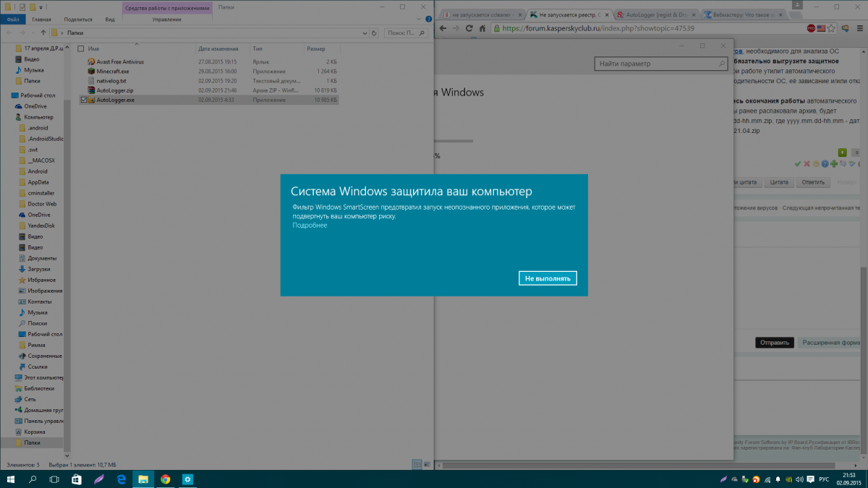The width and height of the screenshot is (868, 488).
Task: Launch the Store from the taskbar
Action: [x=76, y=479]
